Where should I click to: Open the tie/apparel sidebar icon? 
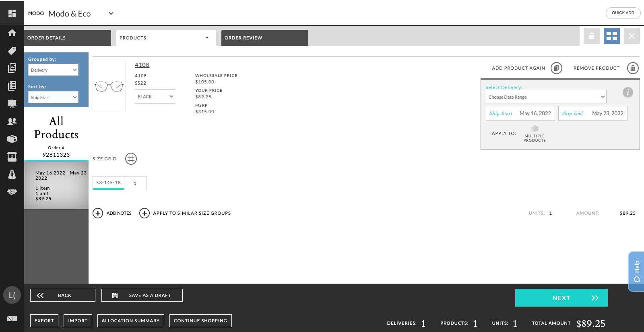point(12,174)
